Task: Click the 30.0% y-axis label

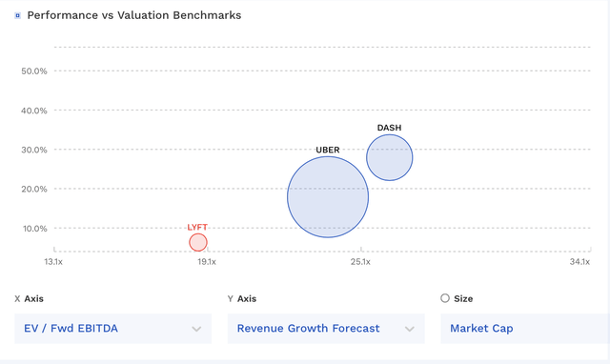Action: (x=34, y=150)
